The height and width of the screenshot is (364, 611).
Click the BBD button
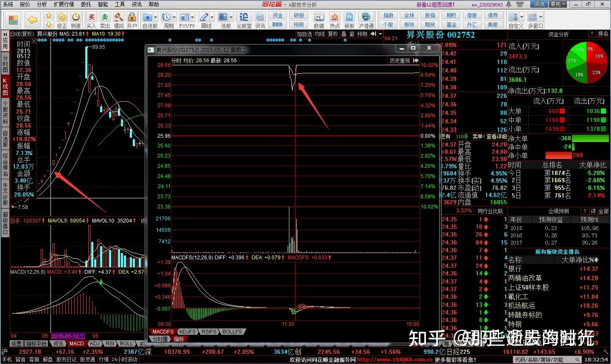(x=277, y=25)
